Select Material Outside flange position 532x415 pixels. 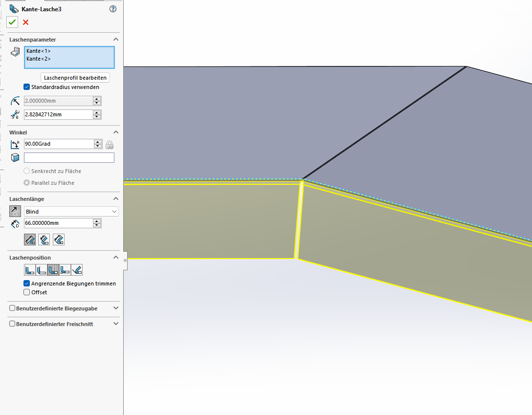coord(42,270)
